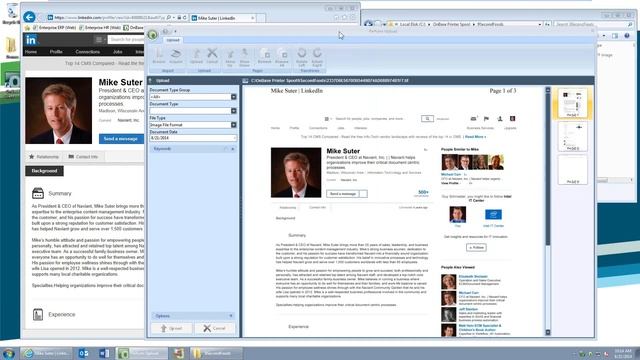The width and height of the screenshot is (640, 360).
Task: Click the preview scrollbar down arrow
Action: (548, 332)
